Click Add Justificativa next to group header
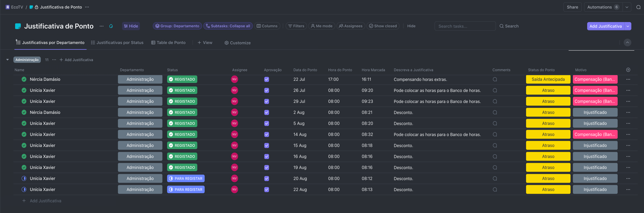Image resolution: width=644 pixels, height=213 pixels. click(76, 60)
